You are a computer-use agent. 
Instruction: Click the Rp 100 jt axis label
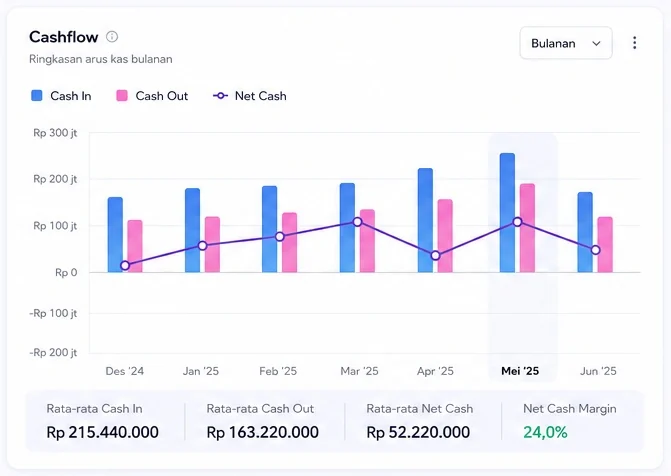tap(55, 226)
